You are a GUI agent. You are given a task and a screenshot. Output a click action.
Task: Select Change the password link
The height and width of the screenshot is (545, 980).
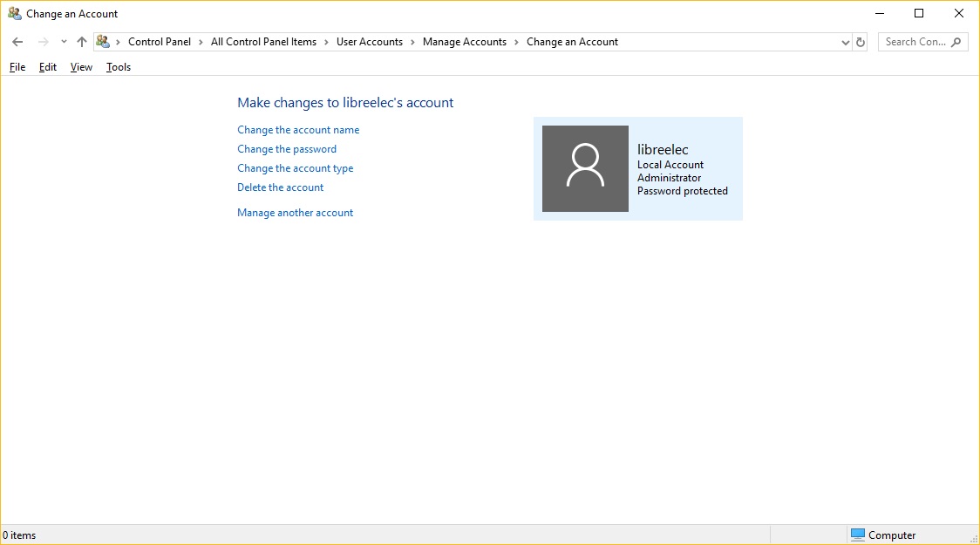pos(287,149)
